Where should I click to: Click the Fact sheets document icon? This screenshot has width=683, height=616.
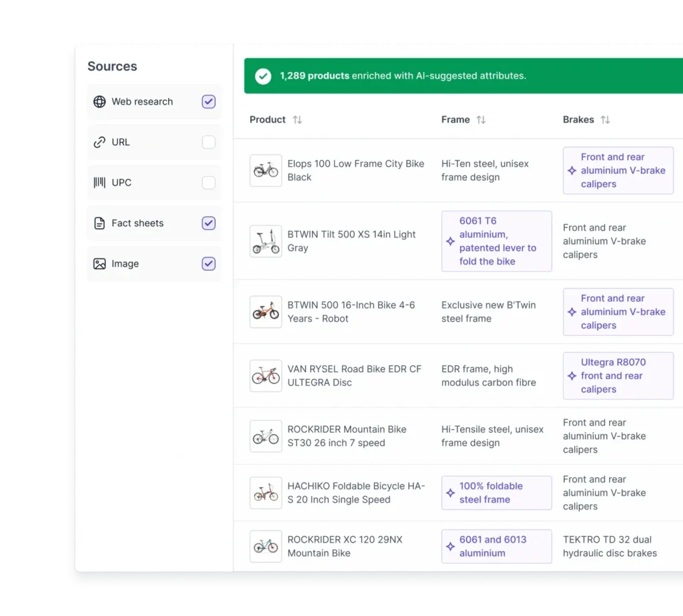(99, 223)
